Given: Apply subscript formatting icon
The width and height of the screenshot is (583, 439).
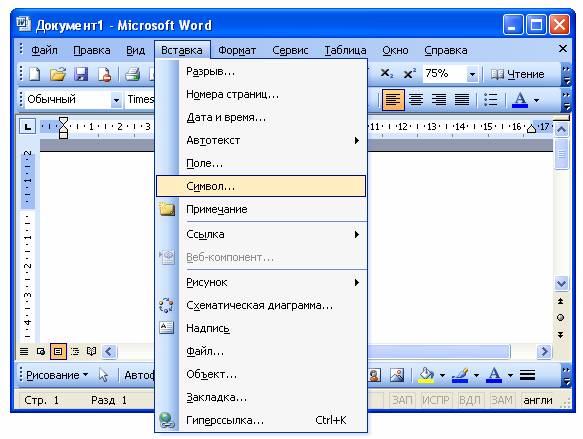Looking at the screenshot, I should [x=386, y=74].
